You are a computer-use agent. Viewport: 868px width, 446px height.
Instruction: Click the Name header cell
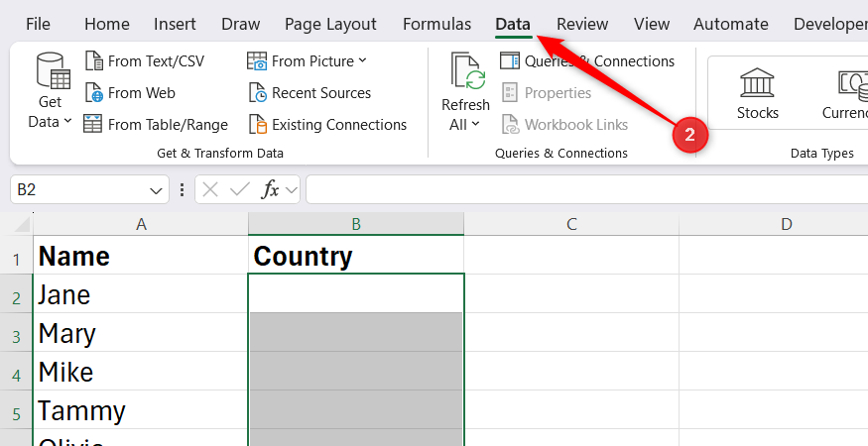pos(141,255)
